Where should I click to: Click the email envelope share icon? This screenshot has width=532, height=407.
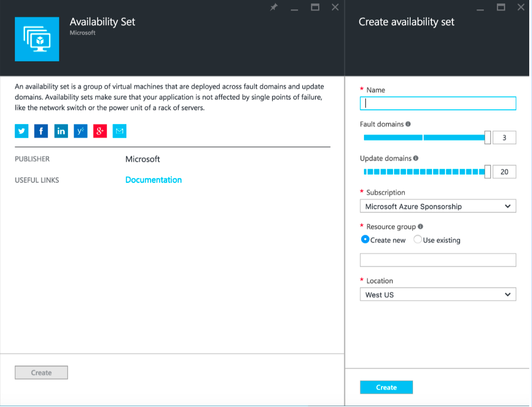click(119, 131)
